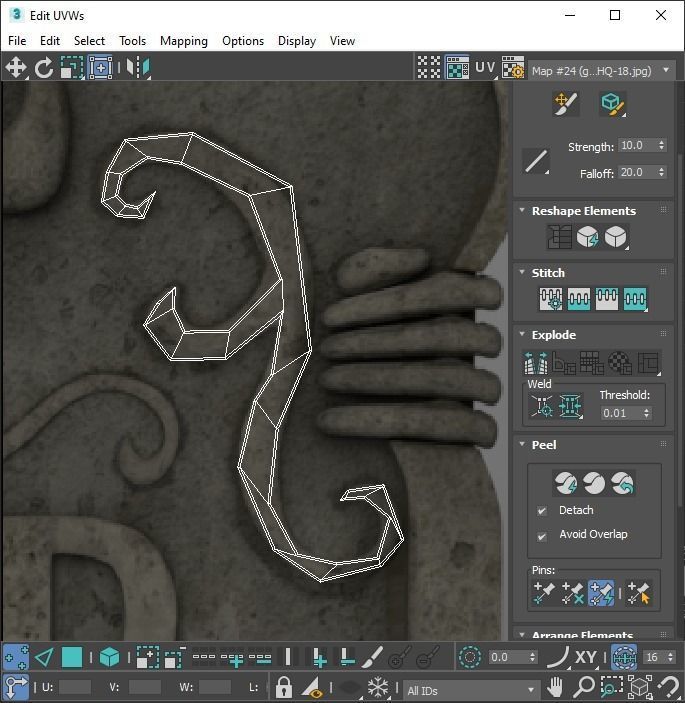Click the U coordinate input field
685x703 pixels.
[x=74, y=687]
